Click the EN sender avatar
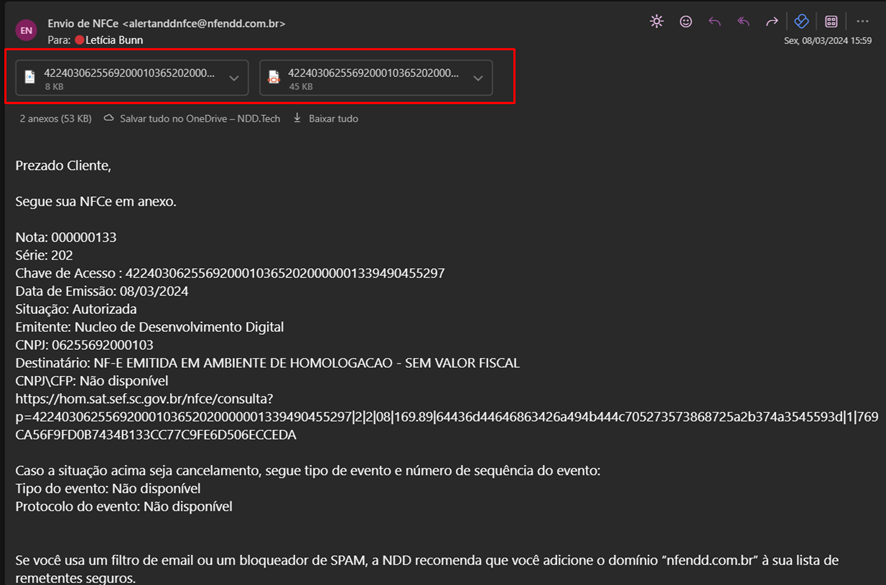Image resolution: width=886 pixels, height=585 pixels. (x=26, y=30)
